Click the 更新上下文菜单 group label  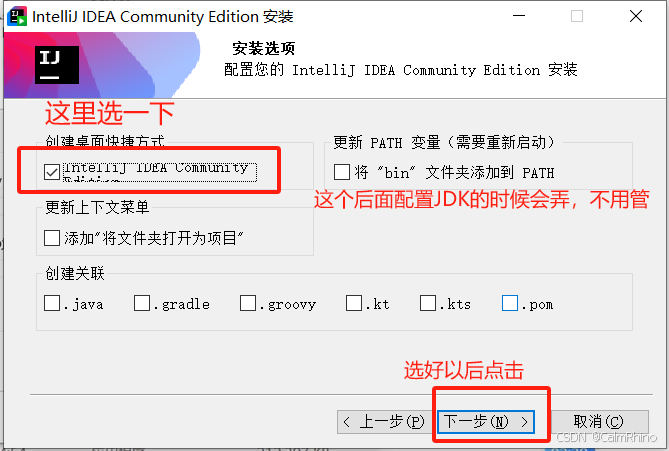[97, 207]
